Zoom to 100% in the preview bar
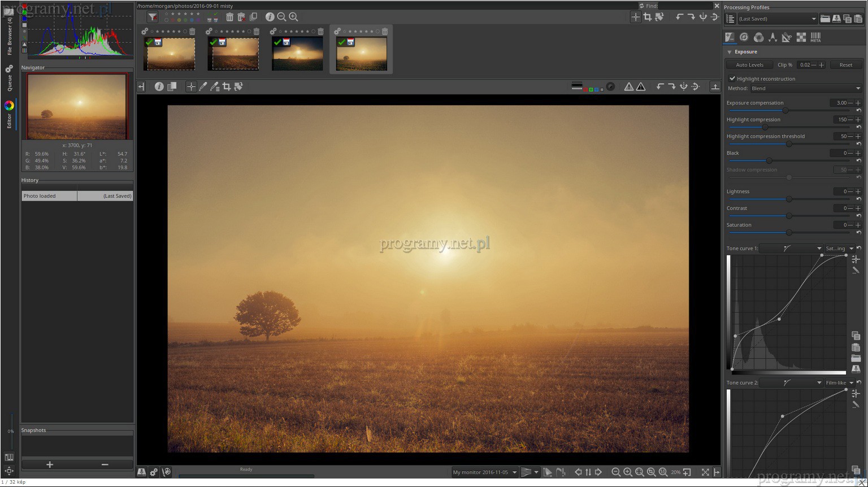This screenshot has width=868, height=487. click(663, 472)
